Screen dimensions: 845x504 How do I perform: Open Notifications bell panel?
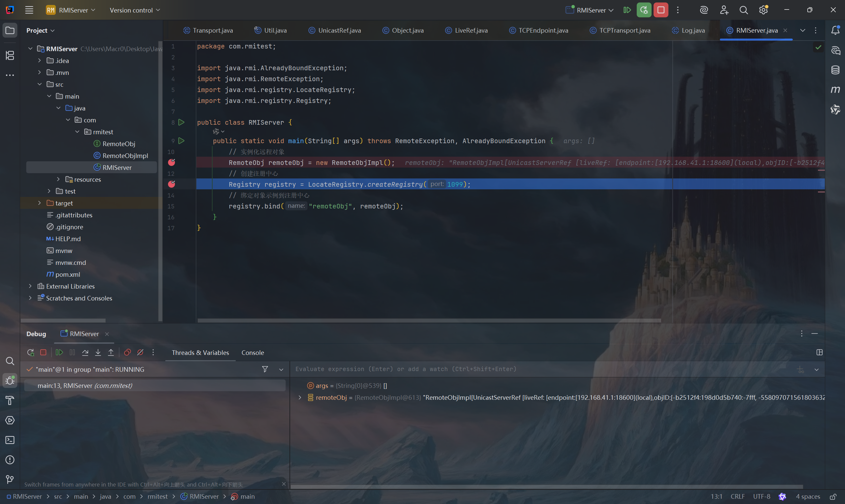(x=835, y=30)
